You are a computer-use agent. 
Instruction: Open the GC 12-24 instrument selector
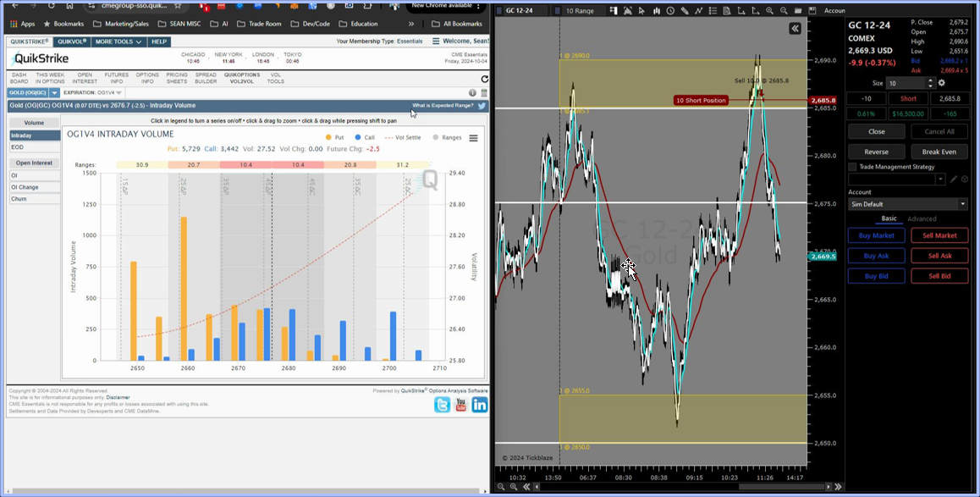coord(524,11)
